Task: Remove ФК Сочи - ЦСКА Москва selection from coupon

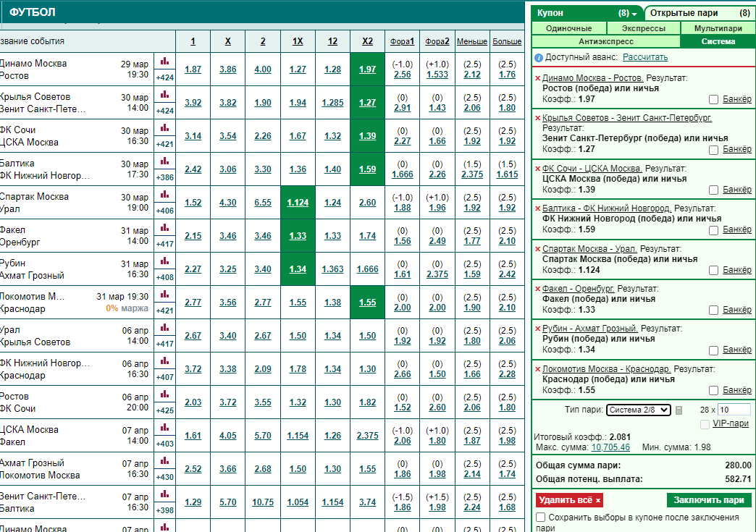Action: [537, 169]
